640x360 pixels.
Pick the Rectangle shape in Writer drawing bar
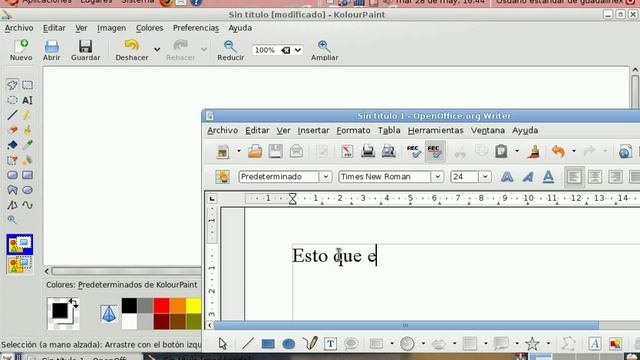[x=268, y=344]
